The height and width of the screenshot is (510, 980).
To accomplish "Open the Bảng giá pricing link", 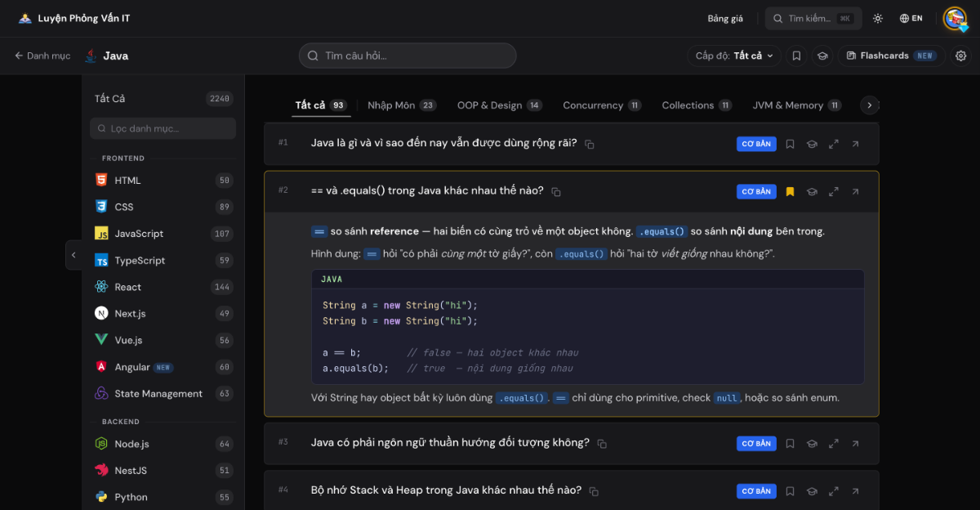I will click(x=725, y=18).
